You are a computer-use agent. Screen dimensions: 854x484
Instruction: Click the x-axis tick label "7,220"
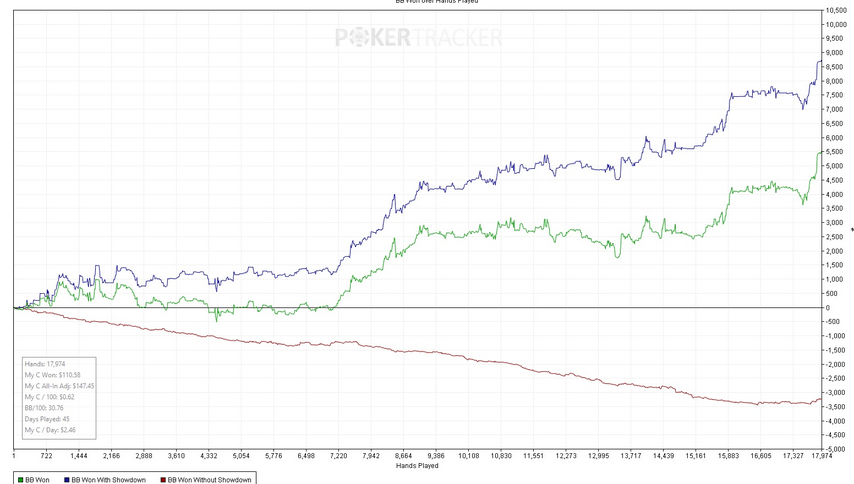(339, 456)
